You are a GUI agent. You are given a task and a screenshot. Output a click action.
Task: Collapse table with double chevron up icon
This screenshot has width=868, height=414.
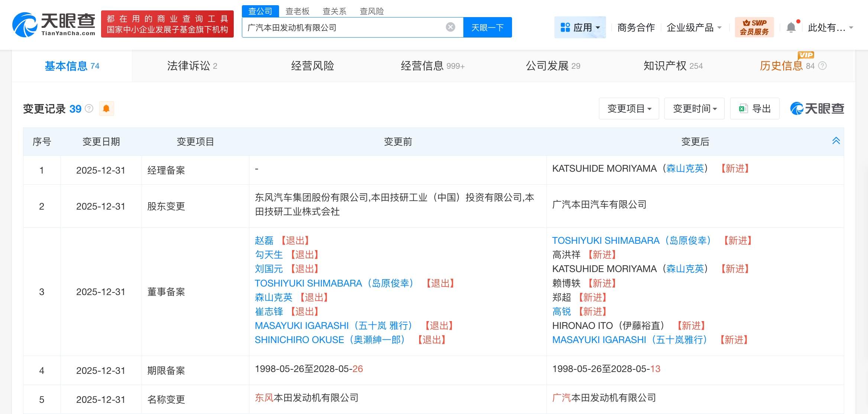click(x=836, y=141)
